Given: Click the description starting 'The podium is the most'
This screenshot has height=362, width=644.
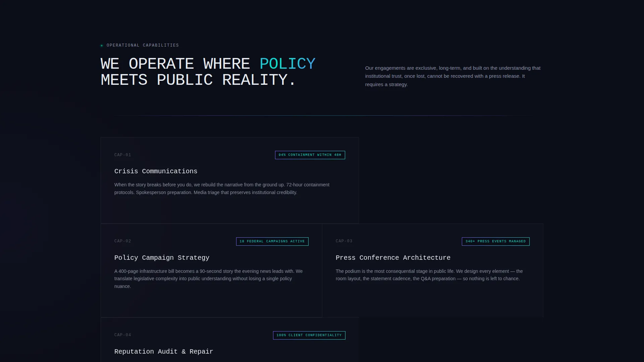Looking at the screenshot, I should click(x=429, y=275).
